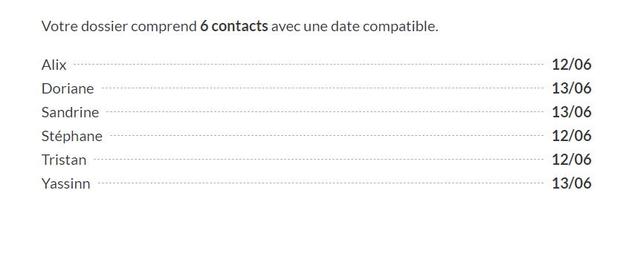
Task: Select the Yassinn contact name
Action: tap(65, 183)
